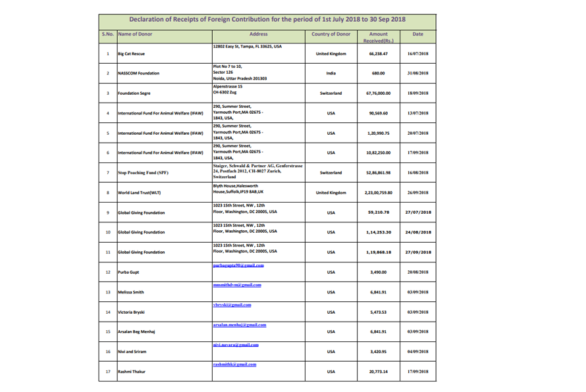The height and width of the screenshot is (392, 586).
Task: Select the amount 2,23,00,759.80
Action: (x=379, y=193)
